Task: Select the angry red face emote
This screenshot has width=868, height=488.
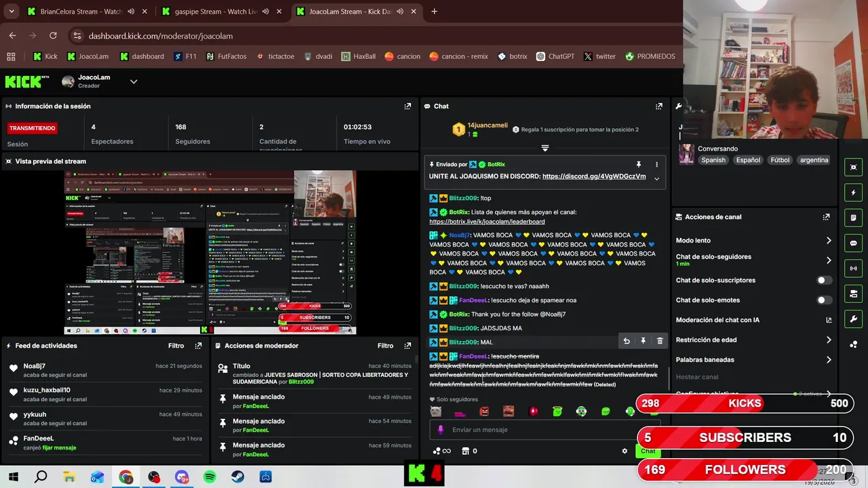Action: (484, 411)
